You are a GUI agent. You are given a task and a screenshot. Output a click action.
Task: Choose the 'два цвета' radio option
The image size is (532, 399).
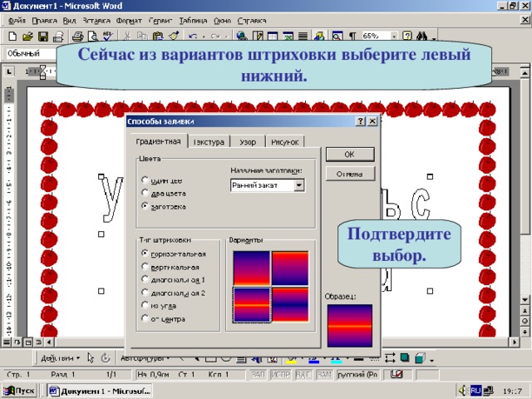tap(145, 193)
